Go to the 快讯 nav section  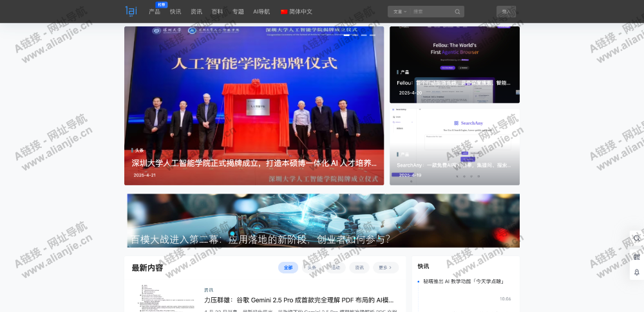[x=175, y=12]
